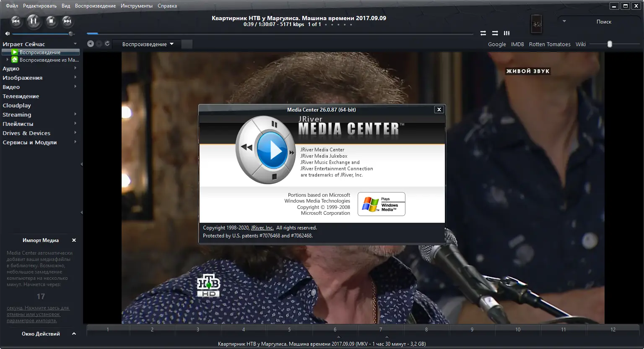The image size is (644, 349).
Task: Open the Справка menu
Action: 167,6
